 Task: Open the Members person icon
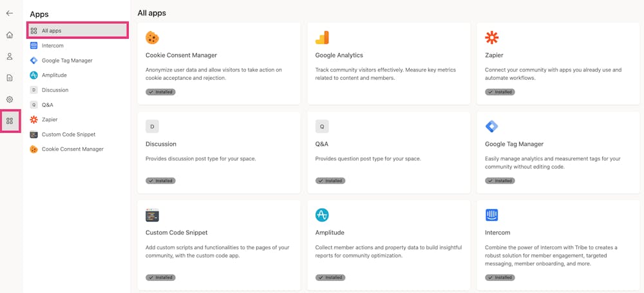(10, 57)
